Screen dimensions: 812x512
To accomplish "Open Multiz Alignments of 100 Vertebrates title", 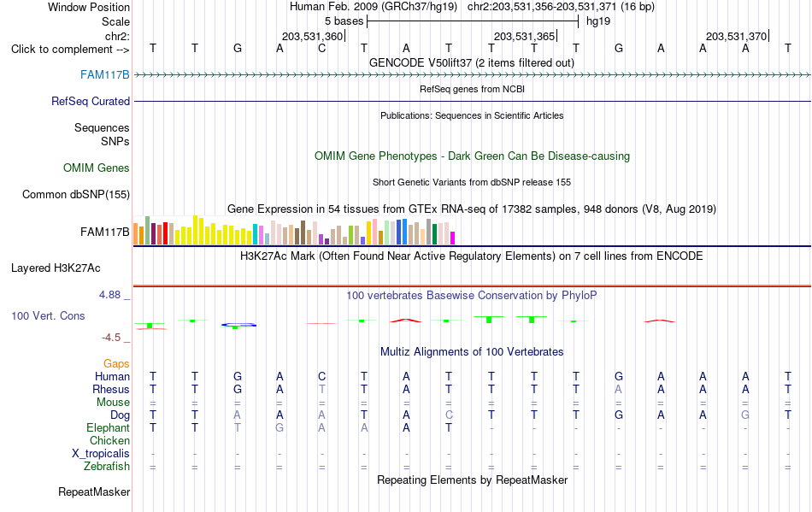I will click(472, 351).
